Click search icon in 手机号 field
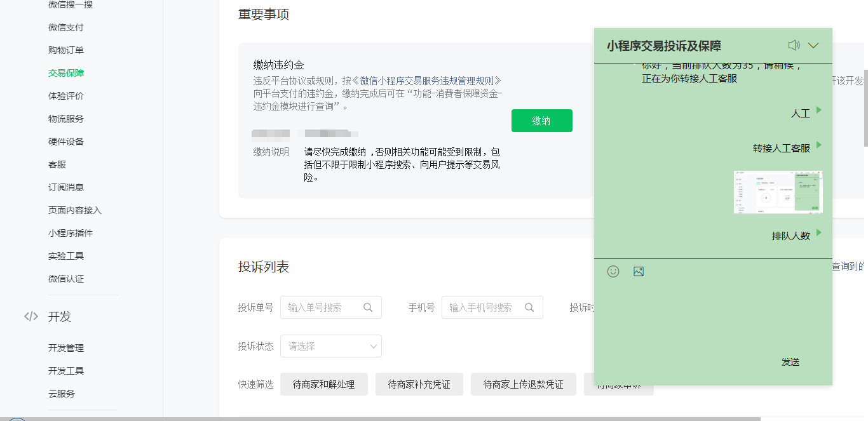Screen dimensions: 868x421 (x=529, y=307)
